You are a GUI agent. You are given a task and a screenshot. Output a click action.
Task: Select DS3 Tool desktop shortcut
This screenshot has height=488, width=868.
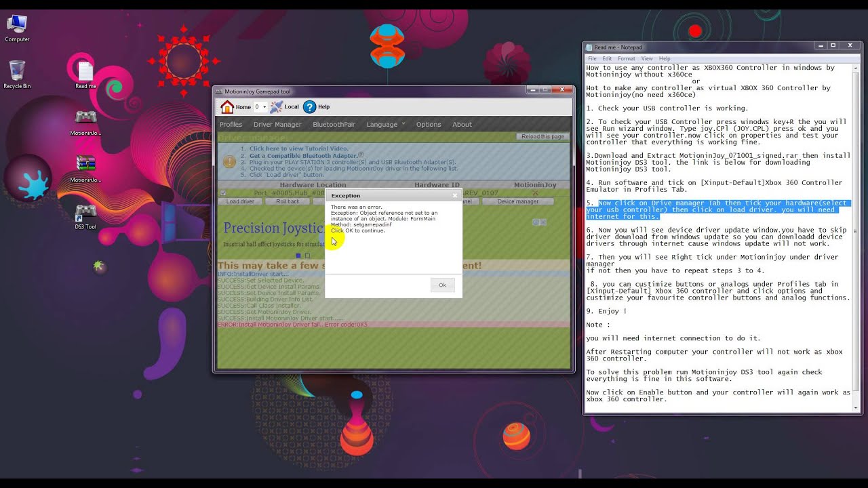(85, 217)
